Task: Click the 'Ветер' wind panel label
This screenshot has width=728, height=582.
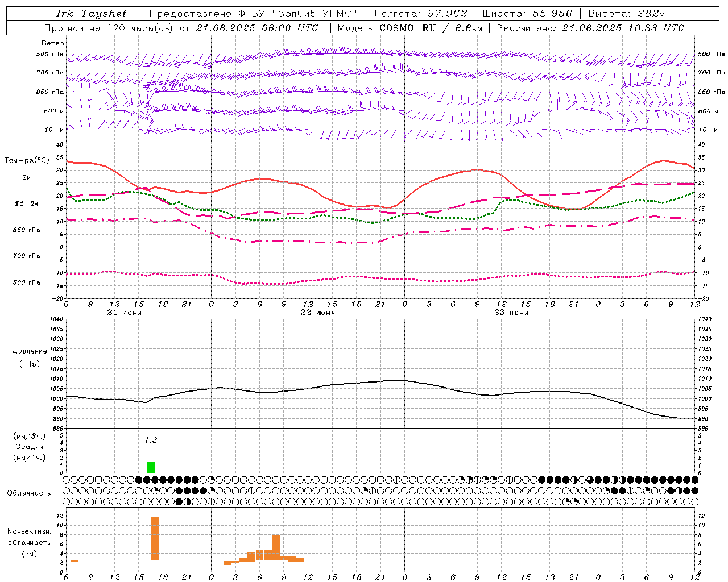Action: point(53,43)
